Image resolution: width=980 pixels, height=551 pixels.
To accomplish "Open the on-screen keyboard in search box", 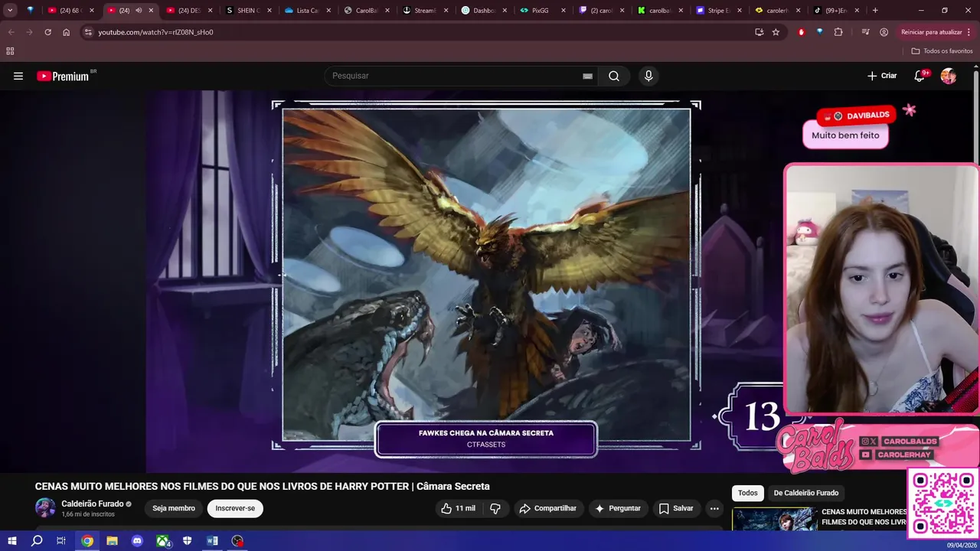I will point(587,76).
